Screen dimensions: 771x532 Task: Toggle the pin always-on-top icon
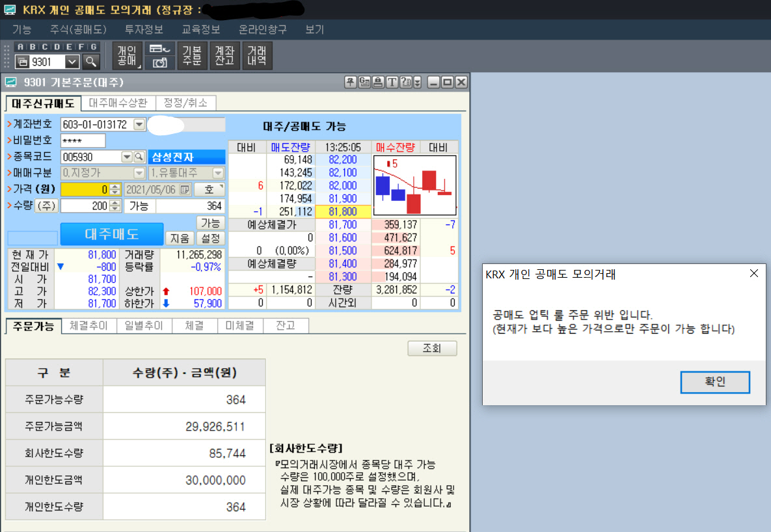click(349, 82)
